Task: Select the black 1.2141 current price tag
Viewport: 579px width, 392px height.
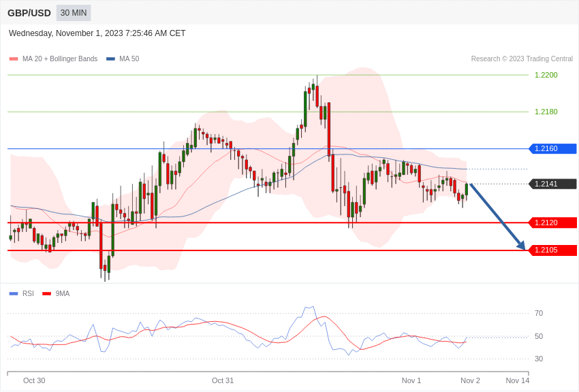Action: point(553,184)
